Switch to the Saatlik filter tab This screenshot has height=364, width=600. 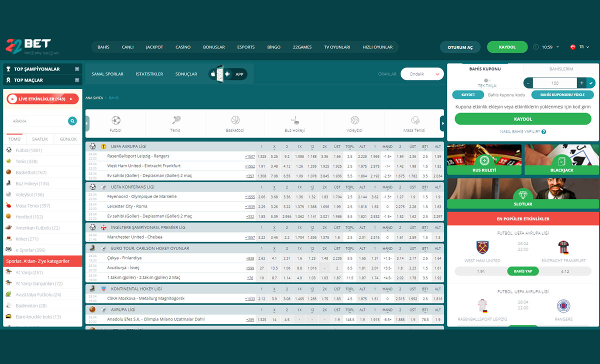[x=40, y=139]
